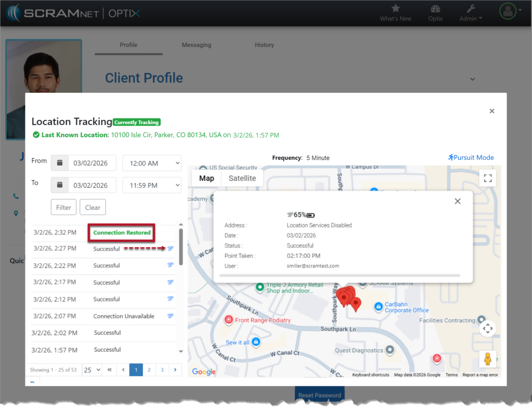
Task: Open the To time 11:59 PM dropdown
Action: (x=152, y=184)
